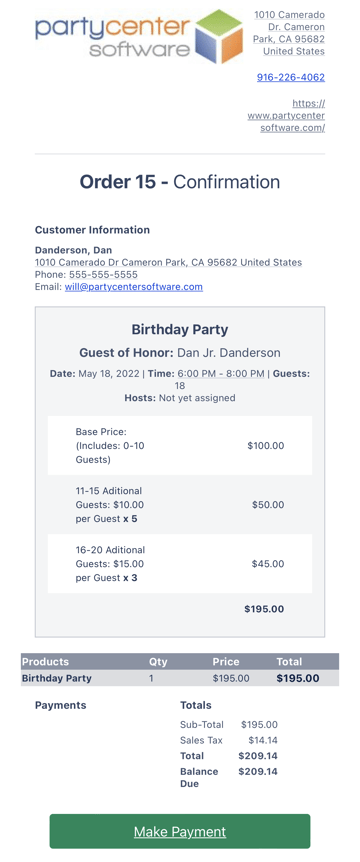The width and height of the screenshot is (360, 862).
Task: Click the 1010 Camerado Dr company address
Action: (x=289, y=33)
